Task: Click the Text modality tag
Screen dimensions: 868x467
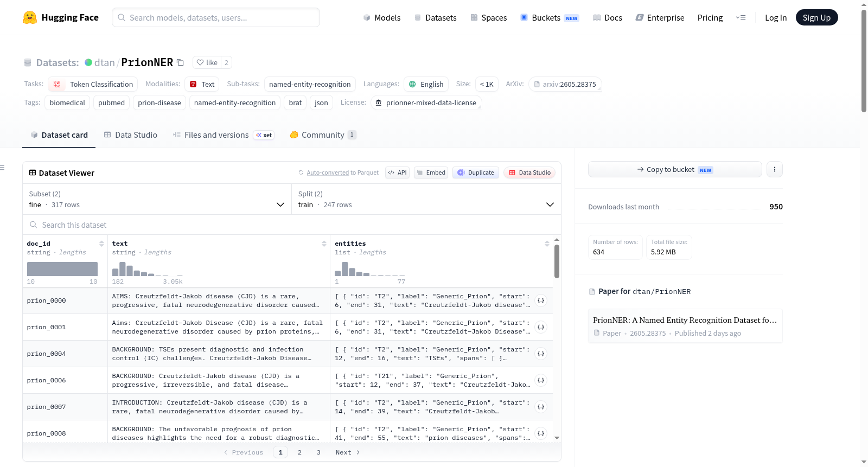Action: click(202, 84)
